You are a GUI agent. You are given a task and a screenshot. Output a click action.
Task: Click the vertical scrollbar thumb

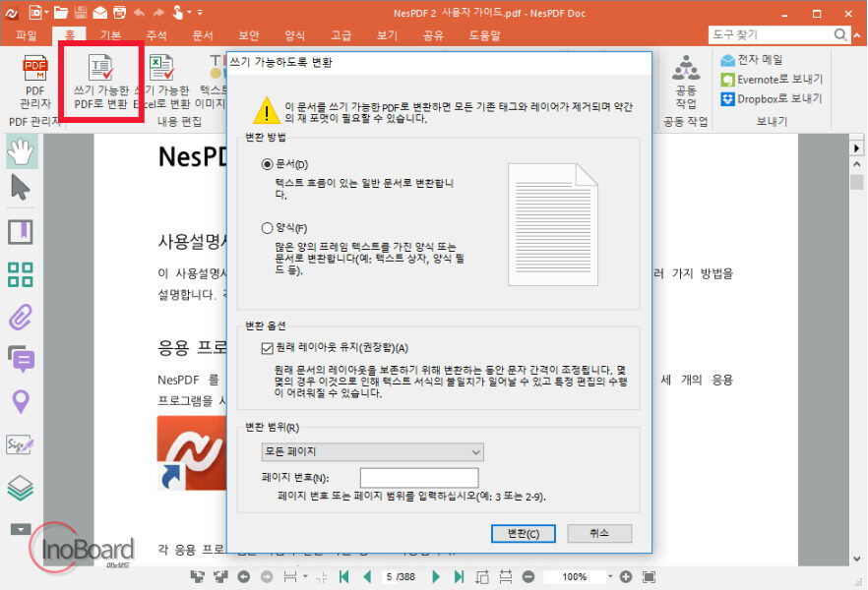856,182
